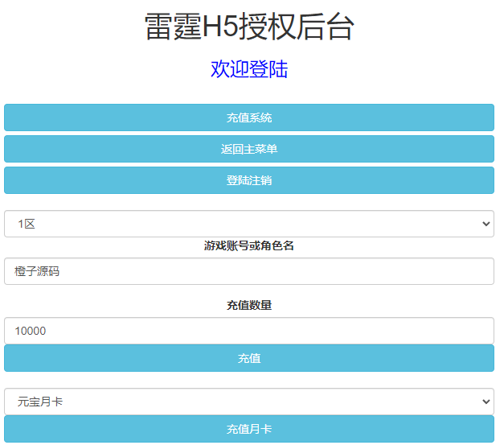This screenshot has height=445, width=504.
Task: Return to main menu via 返回主菜单
Action: [x=249, y=149]
